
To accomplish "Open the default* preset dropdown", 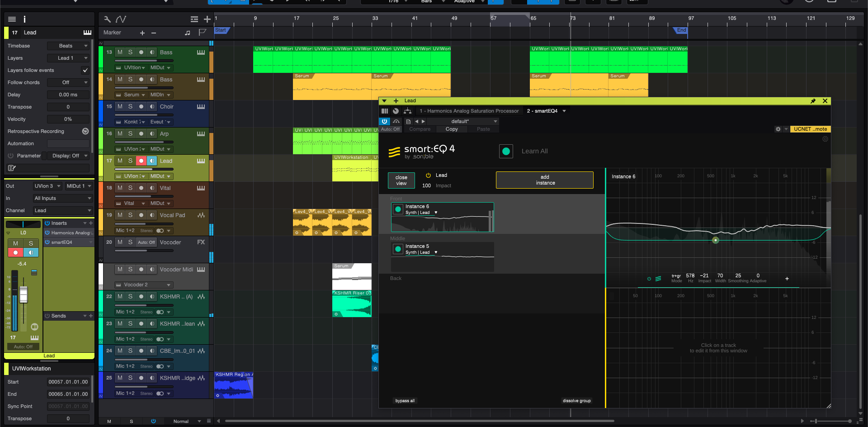I will (x=462, y=121).
